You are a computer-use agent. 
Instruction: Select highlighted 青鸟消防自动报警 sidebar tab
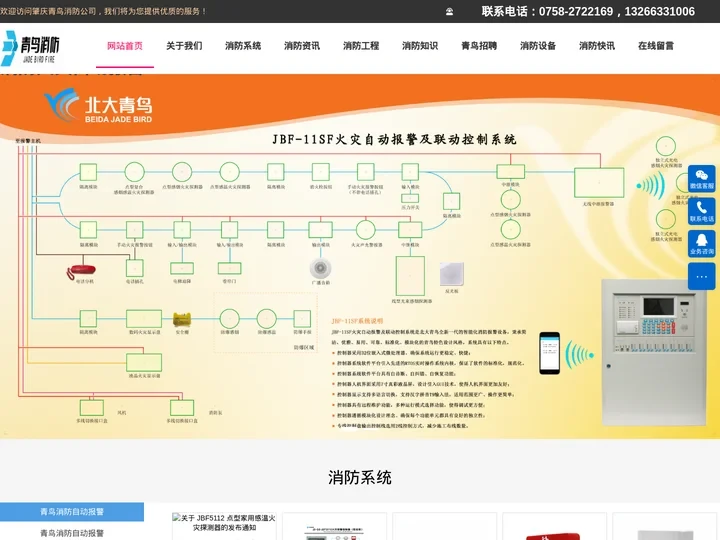72,512
